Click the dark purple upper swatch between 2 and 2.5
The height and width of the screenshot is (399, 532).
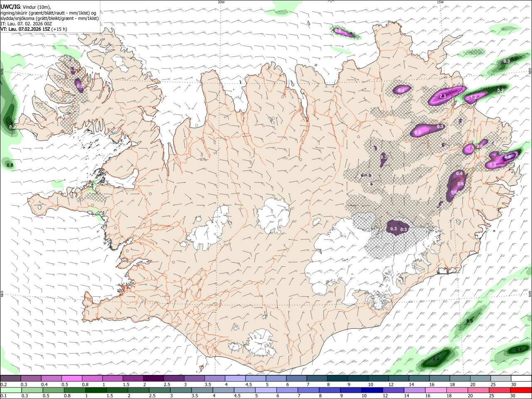(x=153, y=378)
